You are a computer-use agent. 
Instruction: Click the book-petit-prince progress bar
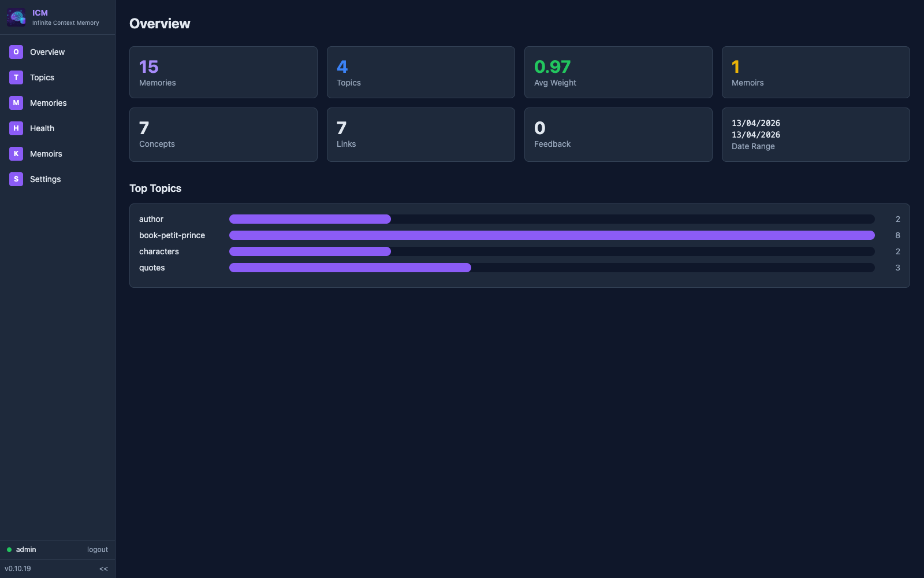[x=552, y=235]
